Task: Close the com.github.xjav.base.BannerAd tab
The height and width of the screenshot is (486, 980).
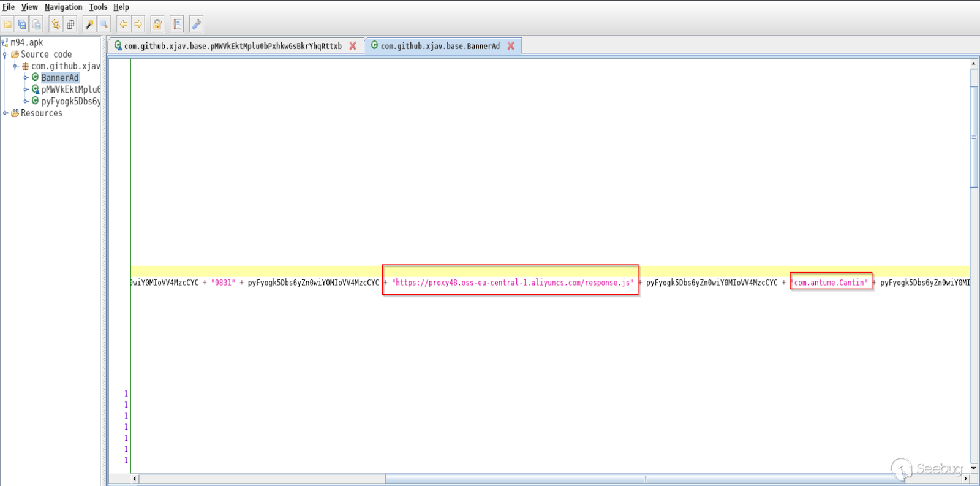Action: point(511,46)
